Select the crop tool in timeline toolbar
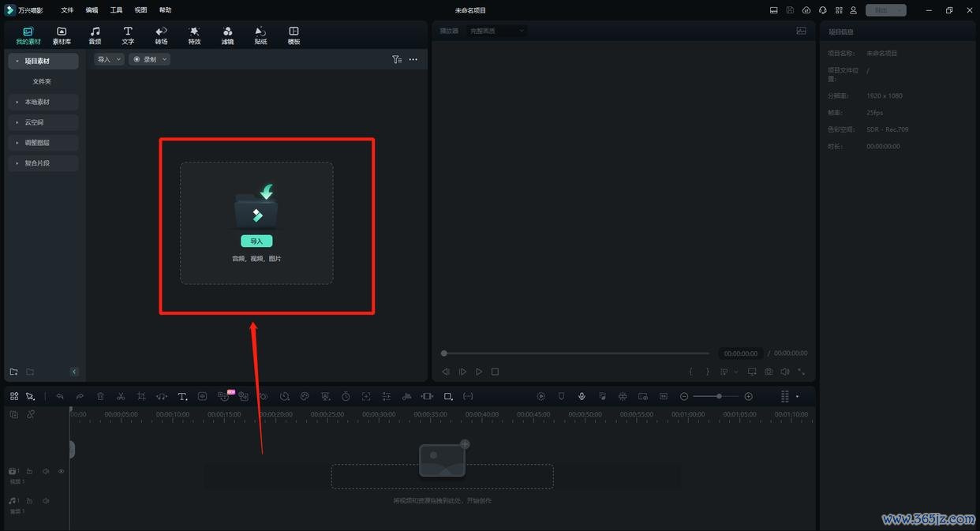Image resolution: width=980 pixels, height=531 pixels. click(141, 396)
